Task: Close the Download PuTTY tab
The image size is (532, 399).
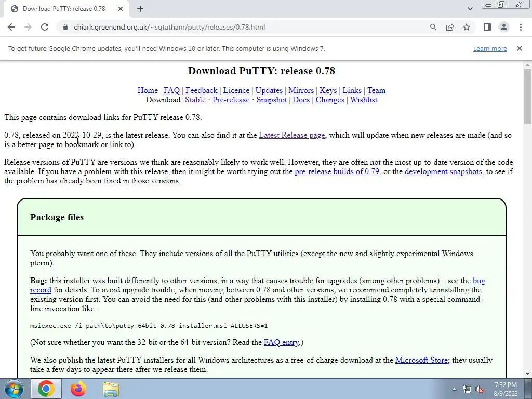Action: coord(121,9)
